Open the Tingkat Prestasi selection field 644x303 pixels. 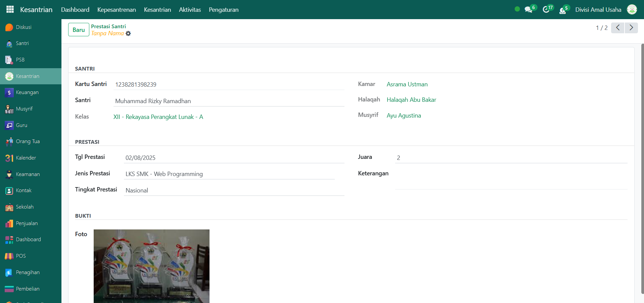(234, 190)
